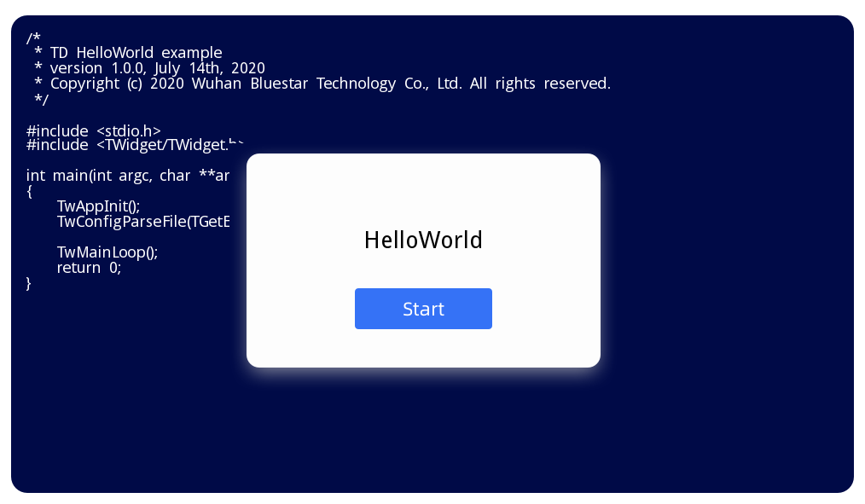Click the "return 0;" statement
This screenshot has width=865, height=504.
click(89, 268)
